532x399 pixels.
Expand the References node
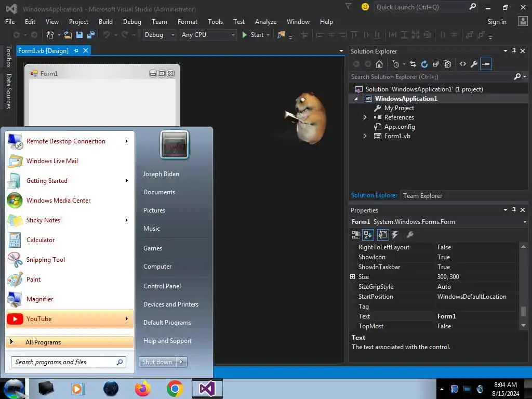tap(365, 117)
